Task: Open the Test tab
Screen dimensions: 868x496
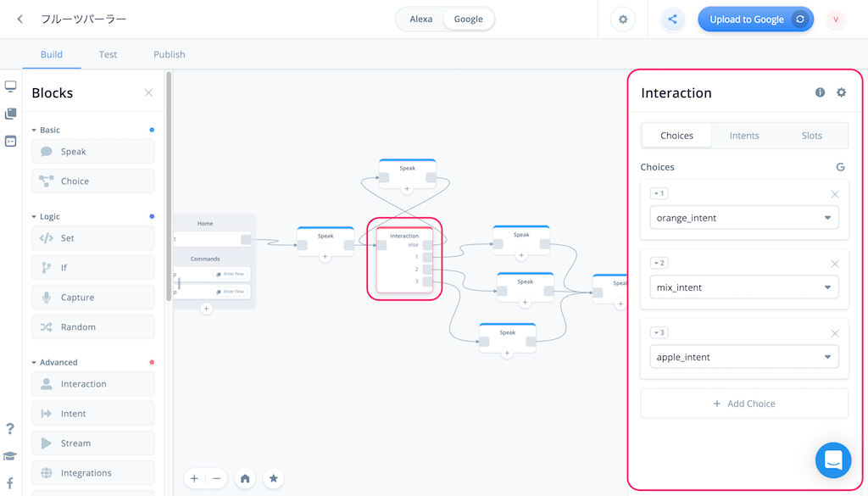Action: click(108, 54)
